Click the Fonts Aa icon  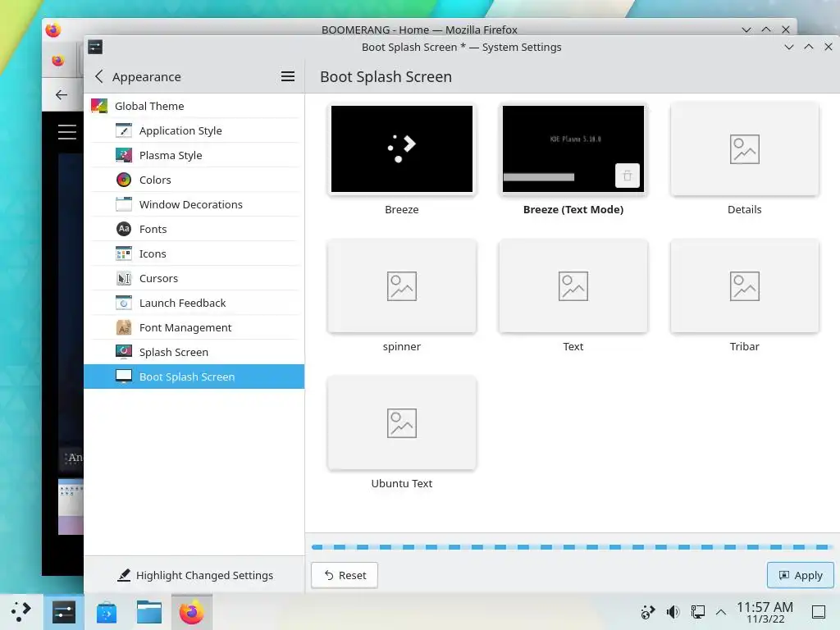[124, 230]
